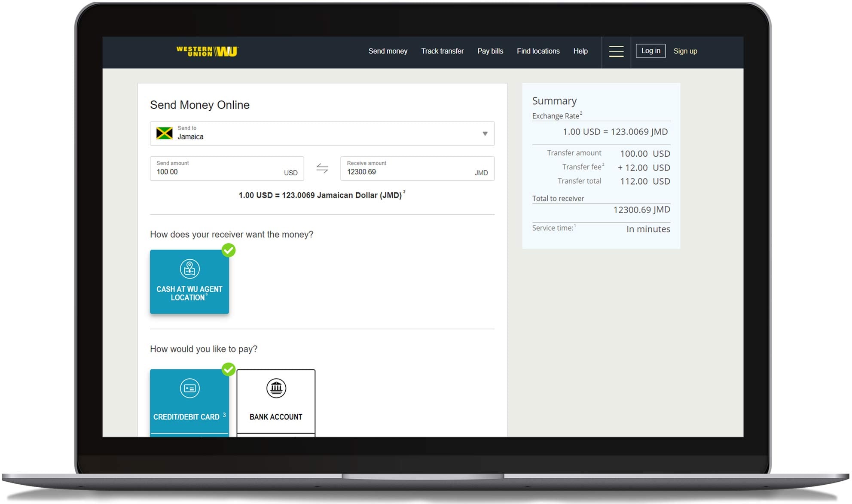
Task: Open the hamburger menu icon
Action: pyautogui.click(x=616, y=52)
